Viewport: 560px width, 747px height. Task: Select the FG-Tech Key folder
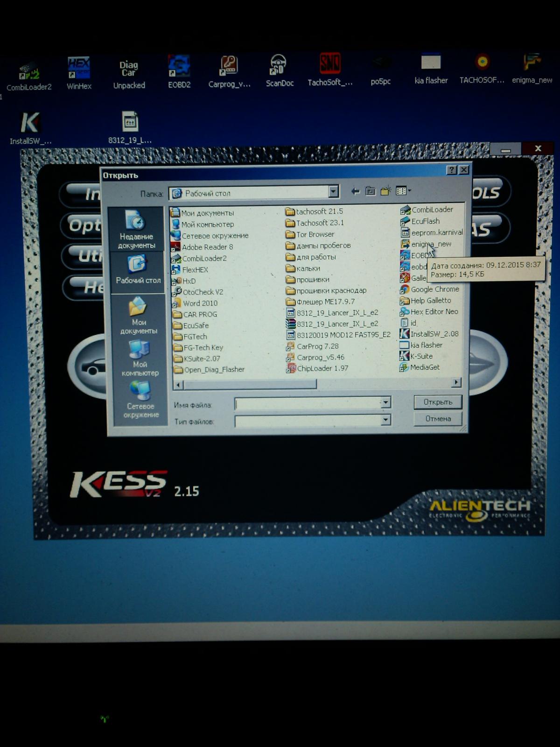click(x=198, y=347)
